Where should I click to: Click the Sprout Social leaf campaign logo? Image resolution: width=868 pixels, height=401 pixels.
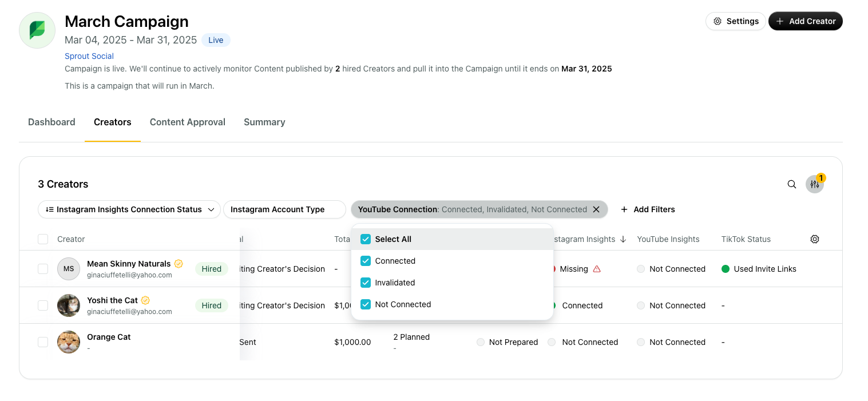37,30
